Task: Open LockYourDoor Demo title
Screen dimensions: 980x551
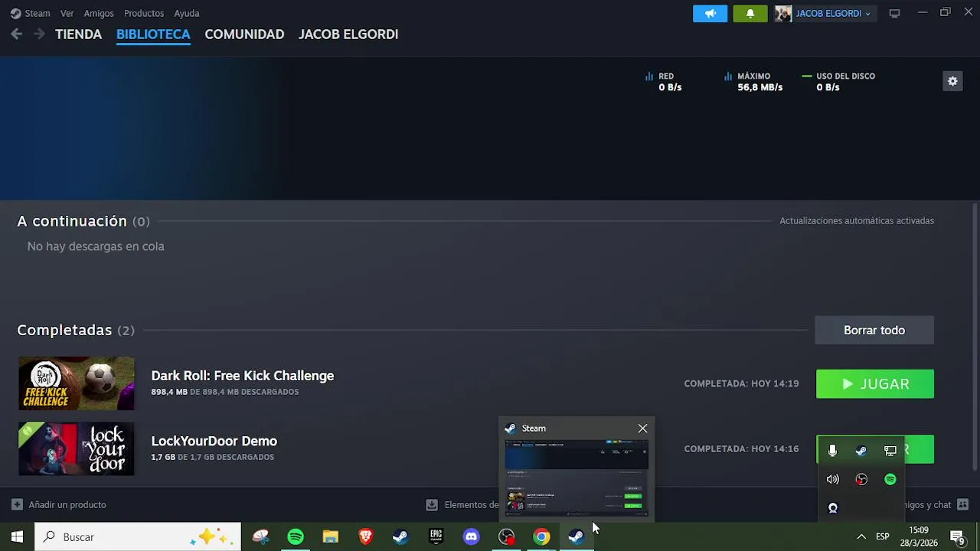Action: (214, 441)
